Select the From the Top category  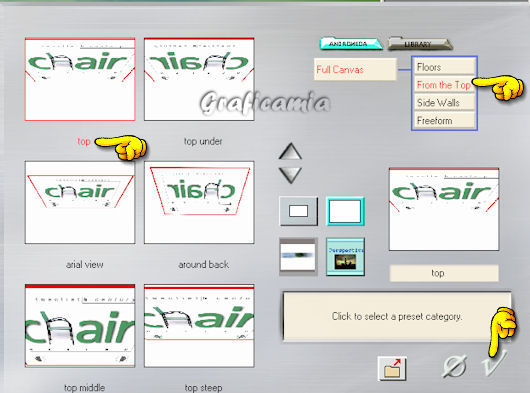point(444,84)
